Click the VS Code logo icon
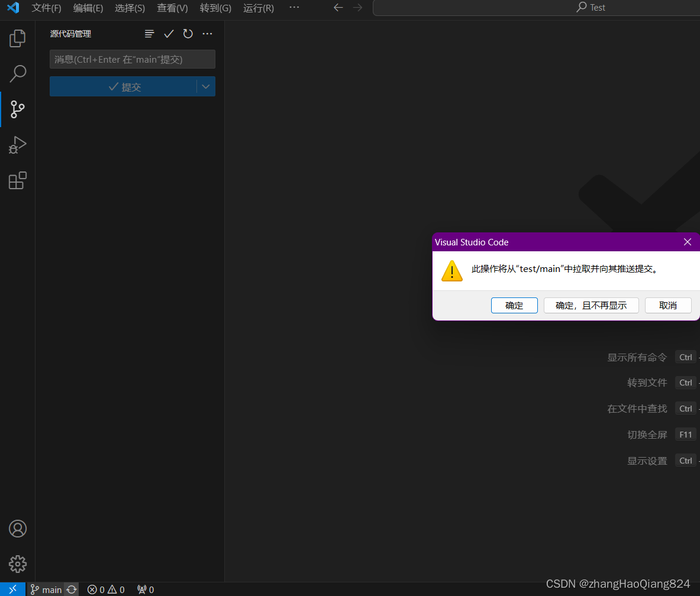Viewport: 700px width, 596px height. (x=13, y=8)
